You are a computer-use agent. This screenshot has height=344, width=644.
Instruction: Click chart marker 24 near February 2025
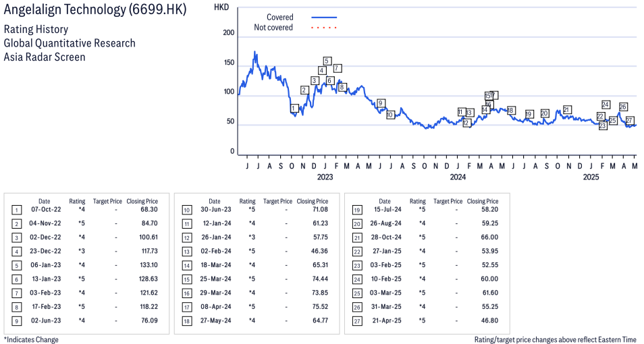click(606, 105)
